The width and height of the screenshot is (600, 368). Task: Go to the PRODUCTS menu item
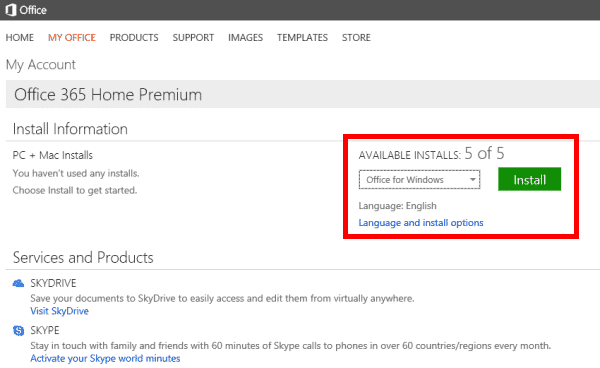(x=134, y=37)
